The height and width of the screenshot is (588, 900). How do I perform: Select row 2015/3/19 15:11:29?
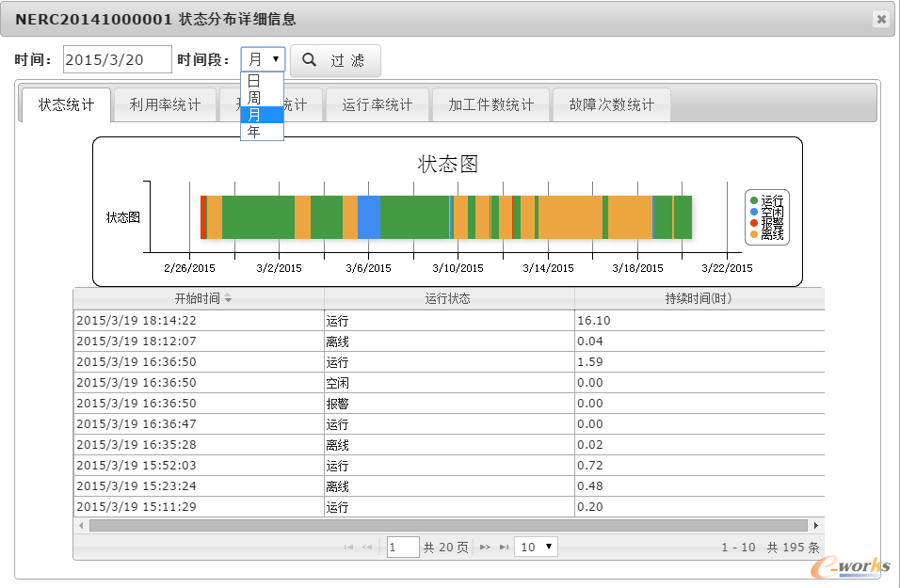[x=449, y=506]
